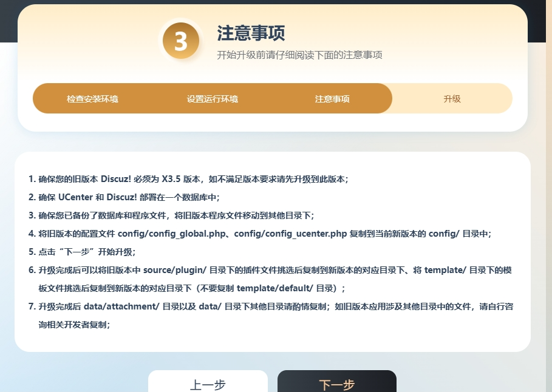The height and width of the screenshot is (392, 552).
Task: Click the 开始升级前请仔细阅读 subtitle text
Action: (x=299, y=55)
